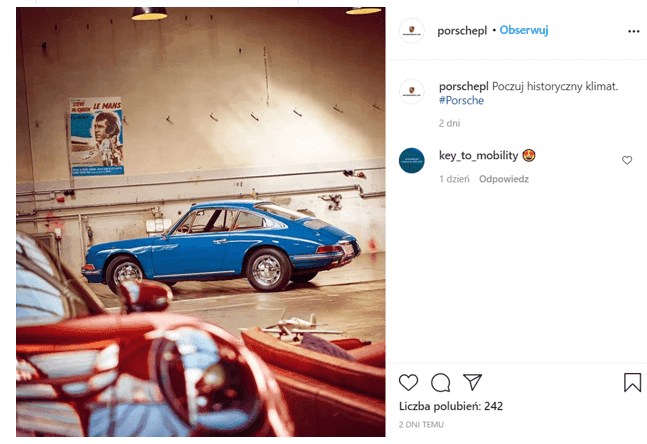The width and height of the screenshot is (647, 444).
Task: View likes list via Liczba polubień: 242
Action: pos(451,406)
